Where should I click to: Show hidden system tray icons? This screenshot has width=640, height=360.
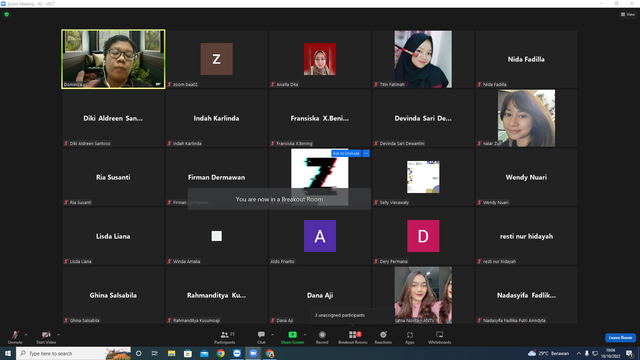pos(579,353)
